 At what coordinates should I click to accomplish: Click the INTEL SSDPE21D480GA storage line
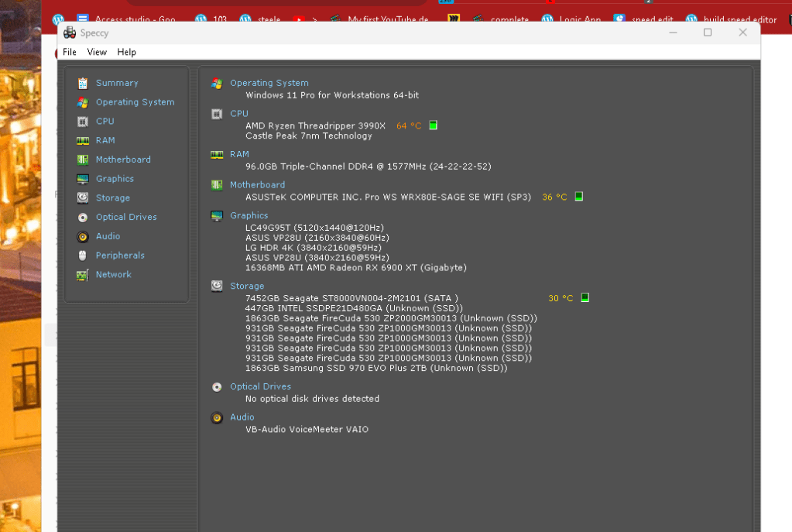click(354, 308)
